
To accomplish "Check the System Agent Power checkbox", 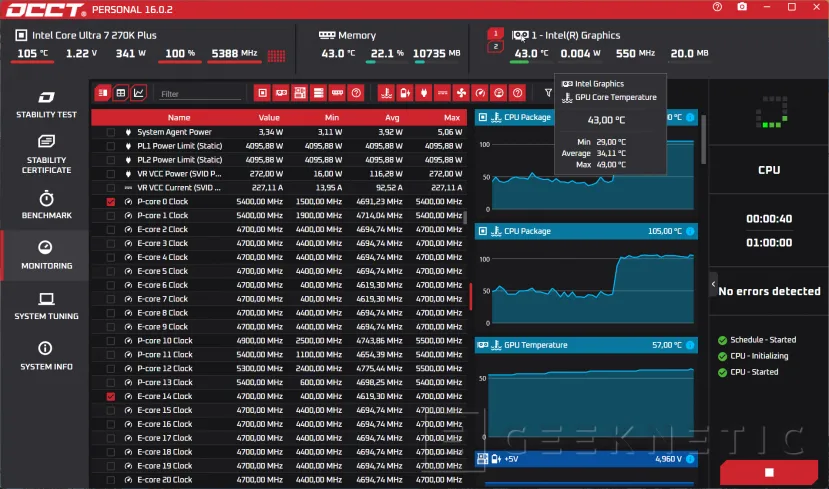I will [x=111, y=132].
